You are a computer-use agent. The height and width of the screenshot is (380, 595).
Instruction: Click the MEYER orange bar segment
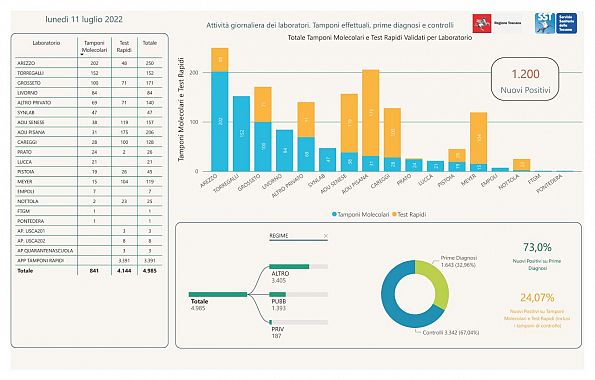click(479, 138)
